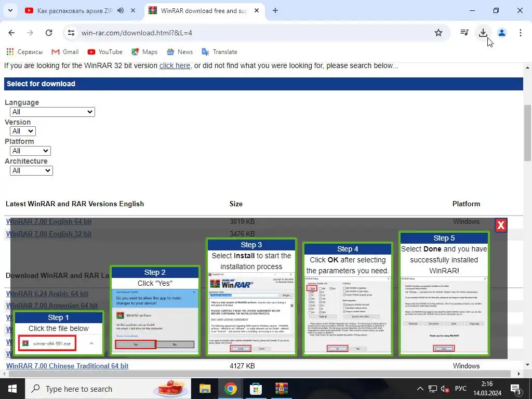
Task: Open YouTube bookmark
Action: coord(105,52)
